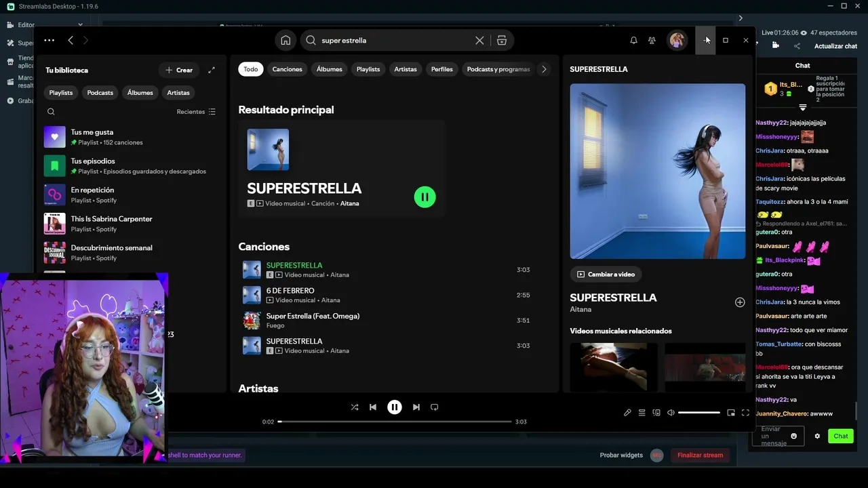Show more search filters with right chevron

click(x=543, y=69)
